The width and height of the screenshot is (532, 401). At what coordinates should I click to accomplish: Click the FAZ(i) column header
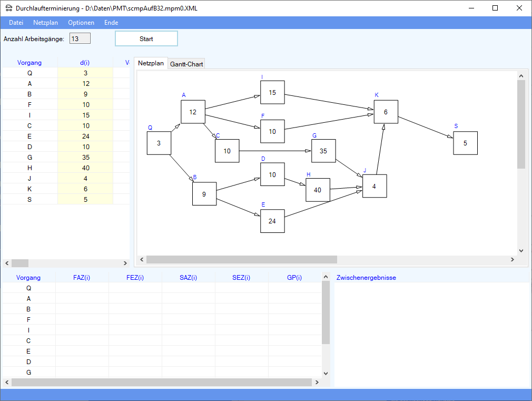click(82, 278)
